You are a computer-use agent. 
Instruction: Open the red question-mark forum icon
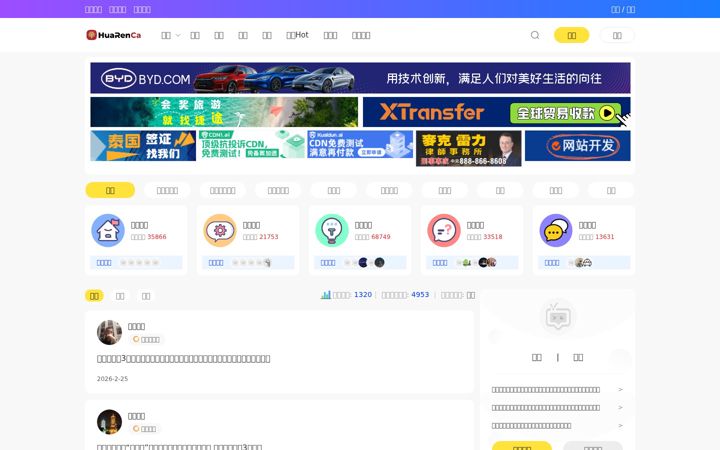(444, 230)
